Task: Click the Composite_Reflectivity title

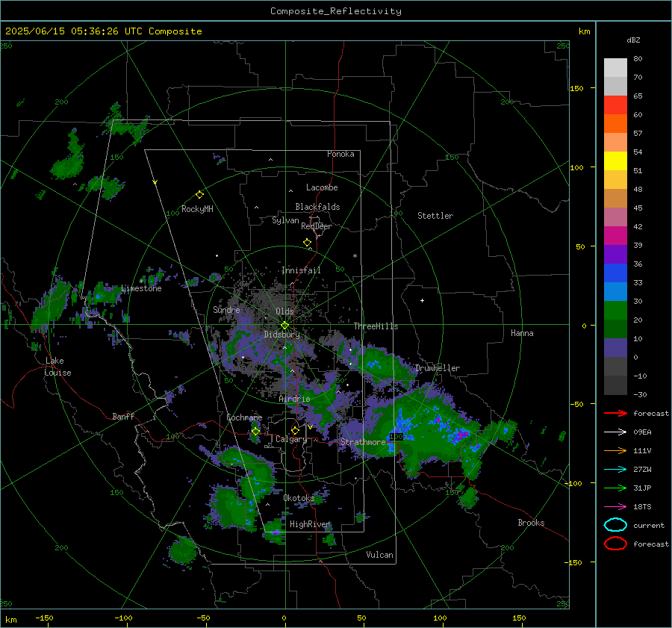Action: coord(335,11)
